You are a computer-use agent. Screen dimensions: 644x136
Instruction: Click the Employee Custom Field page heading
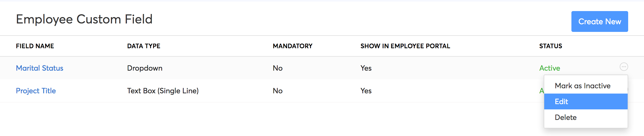pyautogui.click(x=84, y=20)
